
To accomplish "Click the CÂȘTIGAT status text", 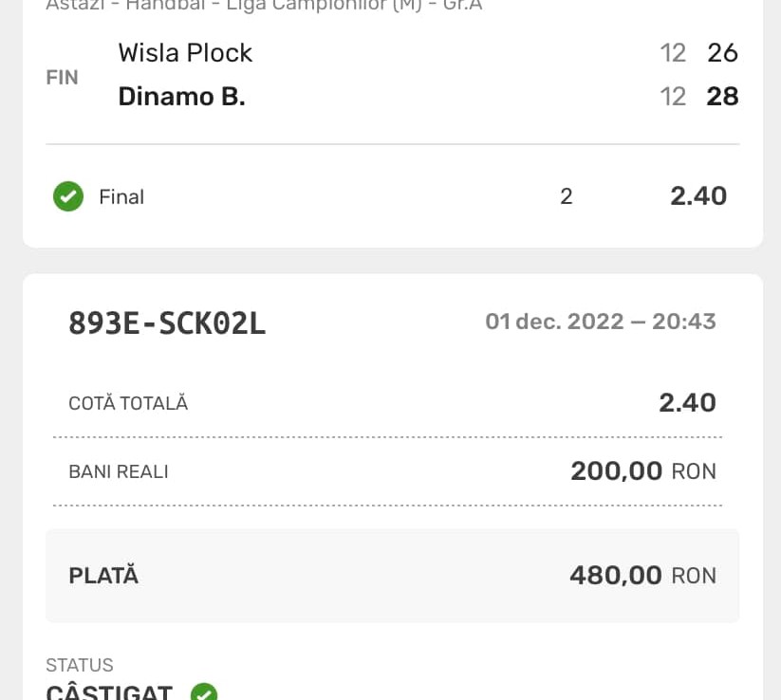I will (x=109, y=692).
